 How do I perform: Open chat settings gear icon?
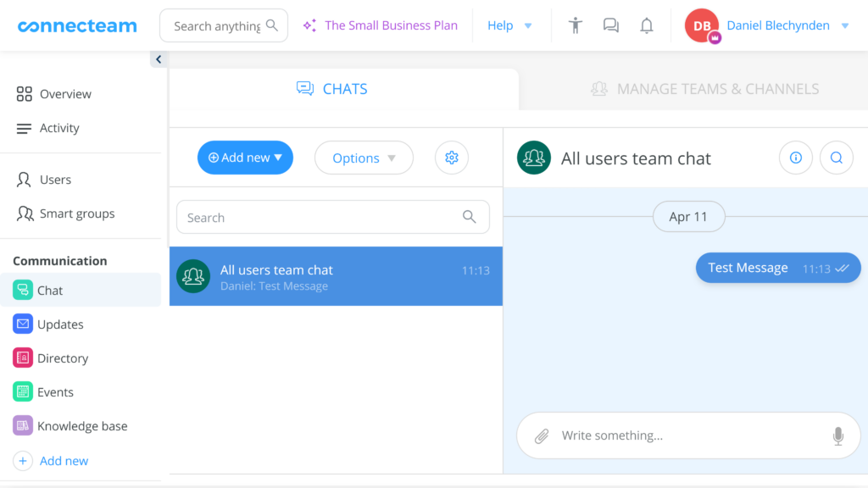pos(452,158)
